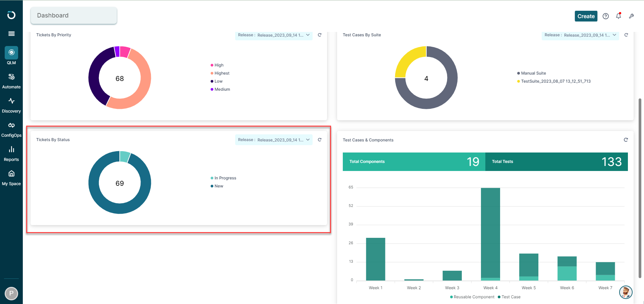Click the Week 3 bar in chart
This screenshot has height=304, width=644.
coord(452,275)
